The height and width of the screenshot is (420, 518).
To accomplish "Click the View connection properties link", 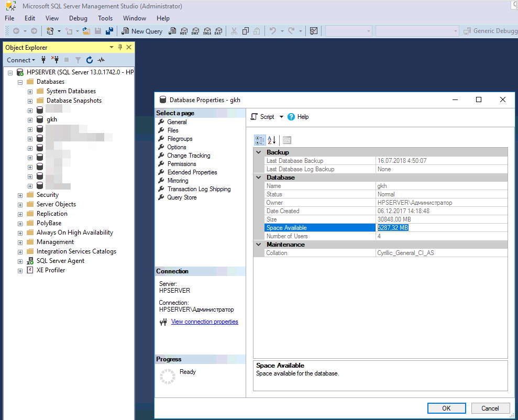I will pyautogui.click(x=204, y=321).
